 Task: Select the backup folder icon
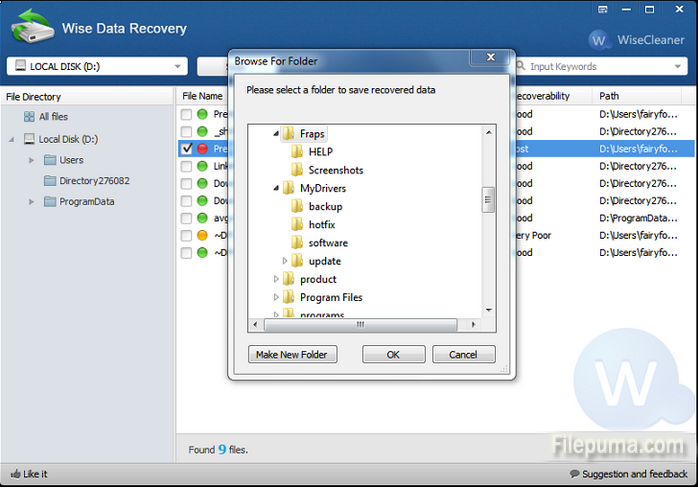(297, 206)
